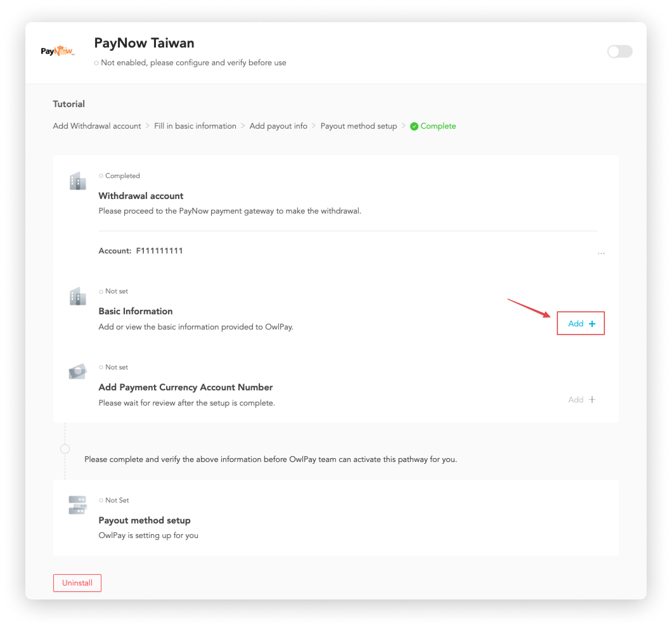Click the Completed status label
Image resolution: width=672 pixels, height=628 pixels.
(x=119, y=176)
